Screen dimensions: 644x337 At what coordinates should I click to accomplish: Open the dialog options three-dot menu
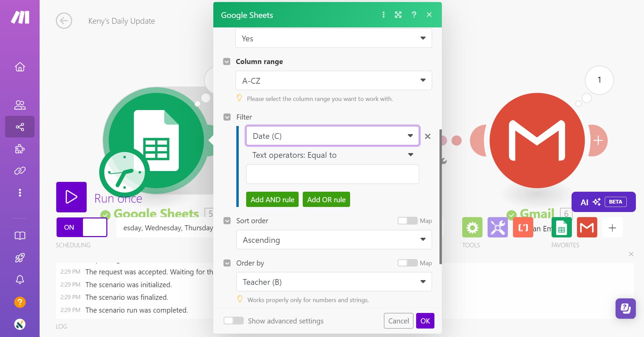pos(383,15)
